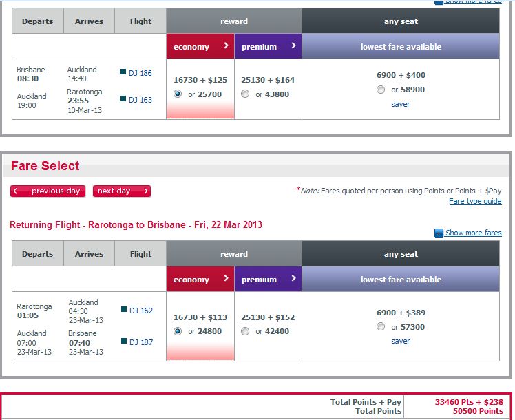The image size is (515, 420).
Task: Click any seat header in returning table
Action: coord(401,254)
